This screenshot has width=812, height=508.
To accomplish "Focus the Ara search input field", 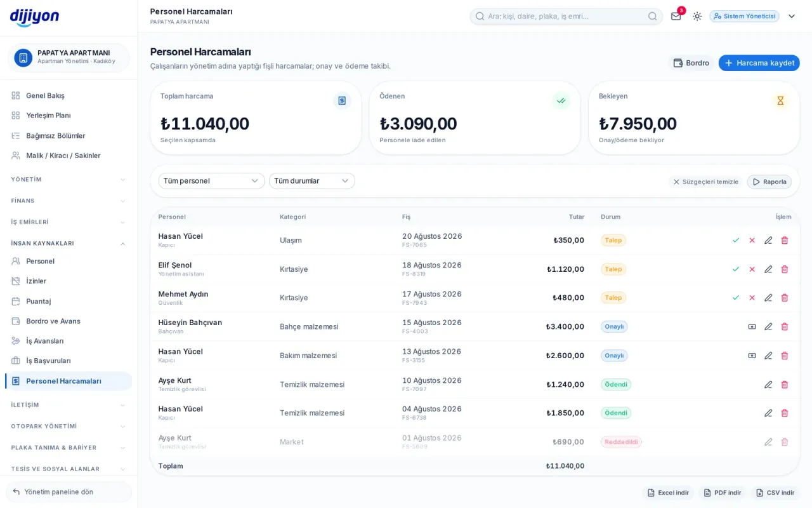I will pos(566,16).
